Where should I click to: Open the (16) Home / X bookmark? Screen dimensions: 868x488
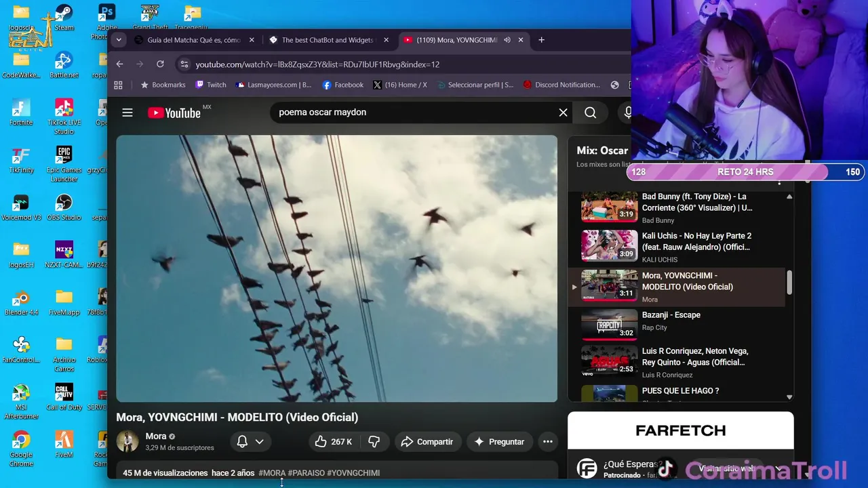pos(400,85)
